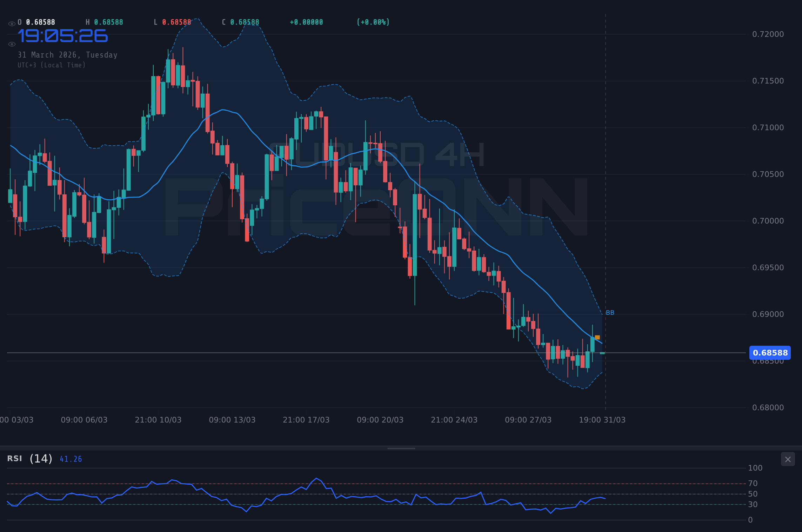
Task: Click the clock showing 19:05:26
Action: 62,36
